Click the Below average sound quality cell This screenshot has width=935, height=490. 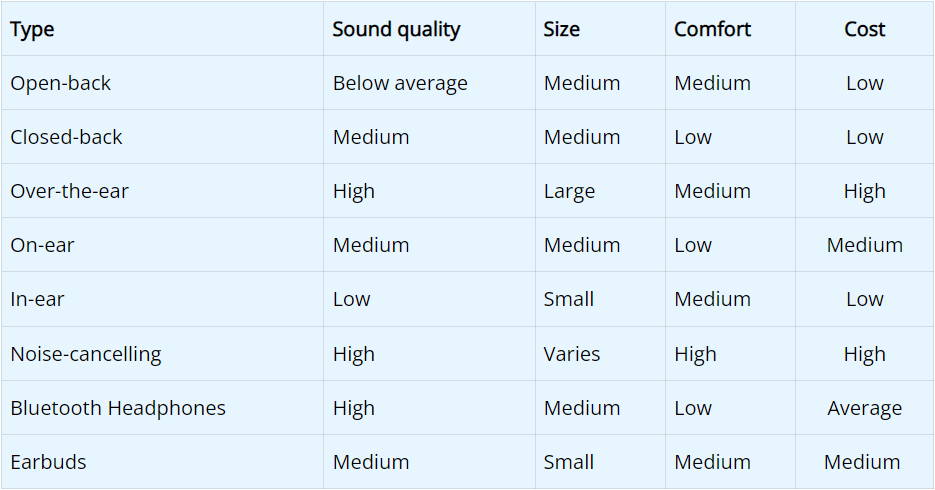coord(399,84)
